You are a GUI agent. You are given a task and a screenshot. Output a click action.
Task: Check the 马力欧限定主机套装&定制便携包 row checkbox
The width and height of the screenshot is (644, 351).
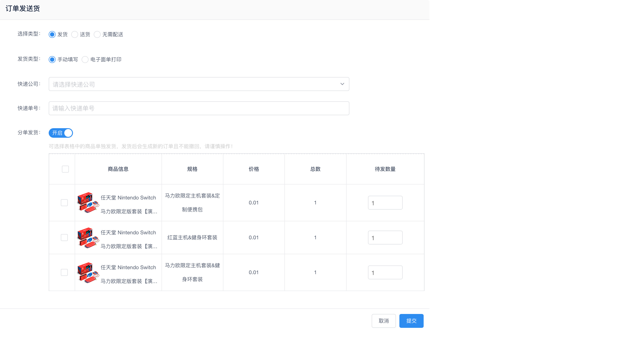tap(64, 202)
